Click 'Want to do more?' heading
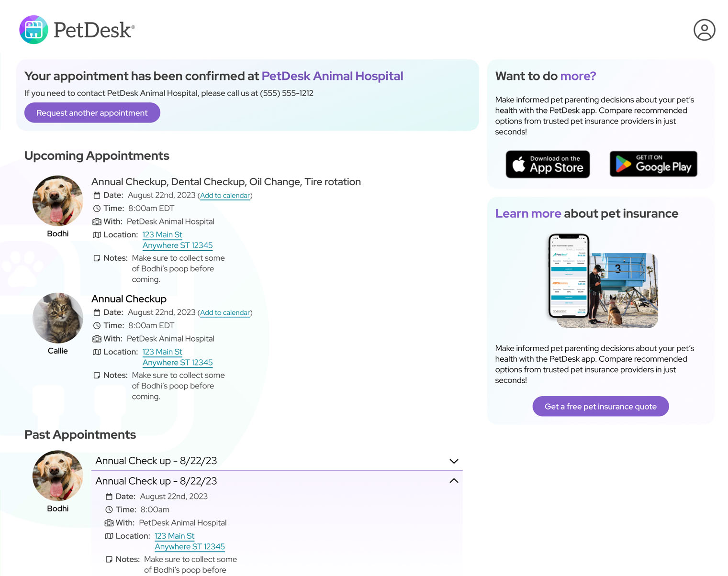The width and height of the screenshot is (728, 576). click(x=546, y=76)
